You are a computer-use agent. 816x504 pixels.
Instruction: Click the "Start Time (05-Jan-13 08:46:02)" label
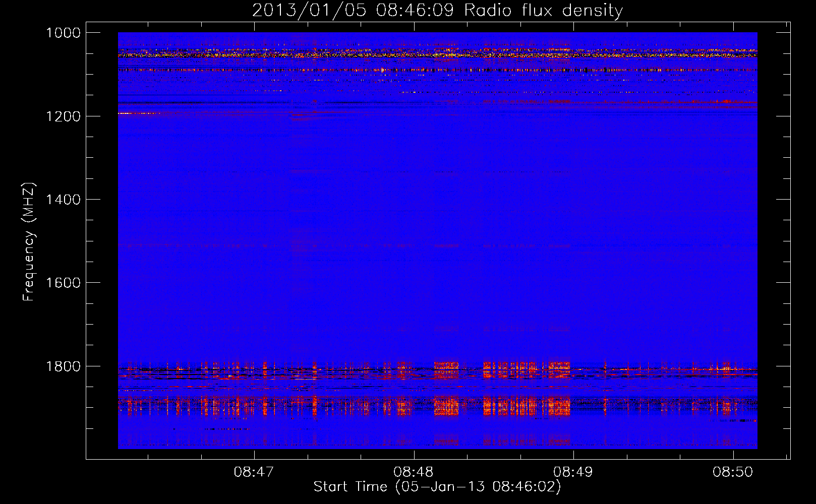[437, 487]
